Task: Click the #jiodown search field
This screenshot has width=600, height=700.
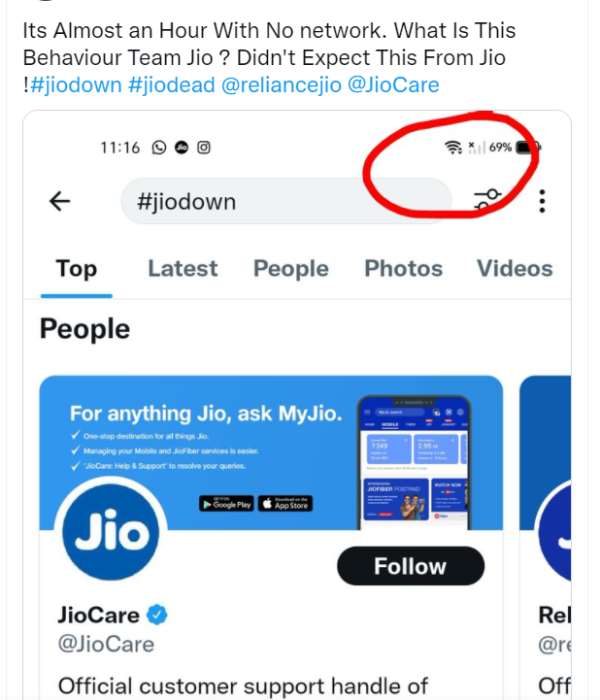Action: 285,201
